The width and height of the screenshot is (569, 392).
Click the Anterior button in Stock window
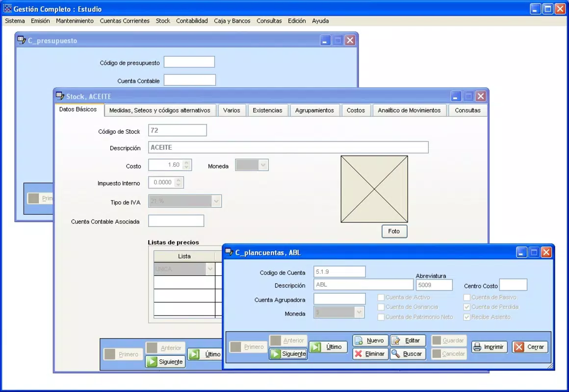tap(165, 348)
